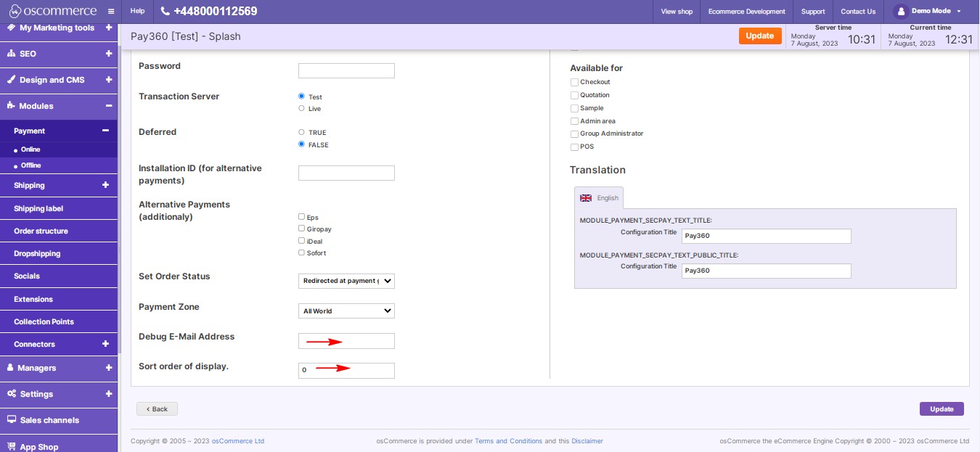Expand the Connectors submenu
Screen dimensions: 980x452
pos(105,344)
